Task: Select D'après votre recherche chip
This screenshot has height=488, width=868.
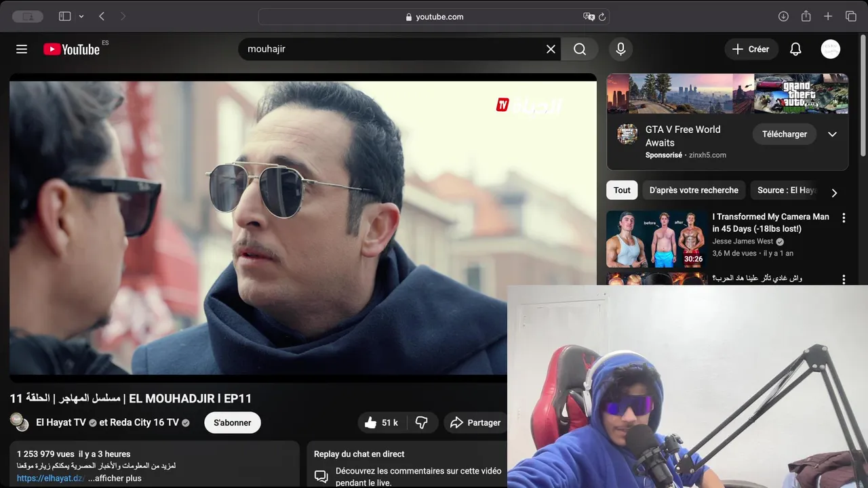Action: pos(694,190)
